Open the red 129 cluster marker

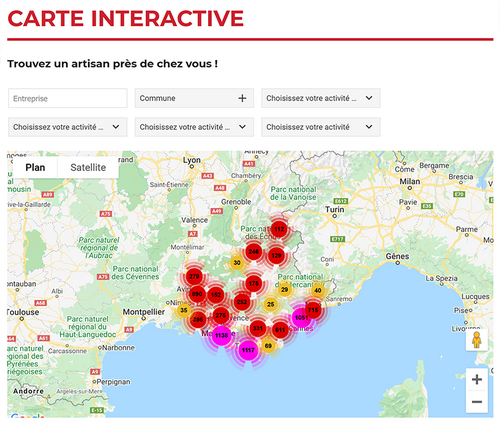point(276,256)
